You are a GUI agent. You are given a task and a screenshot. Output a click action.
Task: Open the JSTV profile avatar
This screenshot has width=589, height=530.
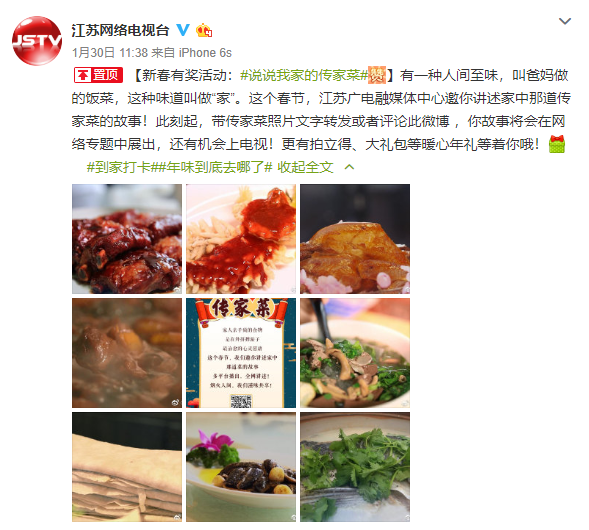pos(37,41)
